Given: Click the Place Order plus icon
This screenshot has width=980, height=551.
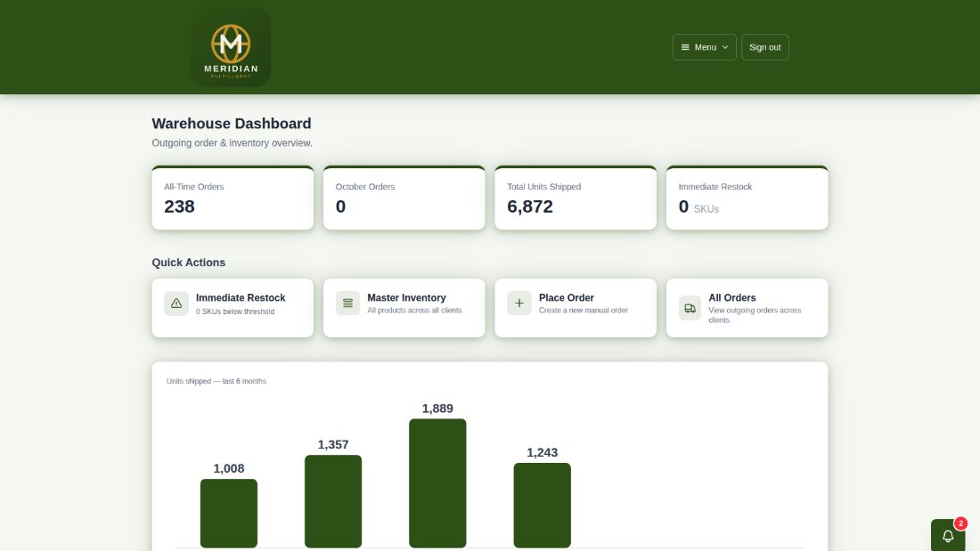Looking at the screenshot, I should [x=519, y=303].
